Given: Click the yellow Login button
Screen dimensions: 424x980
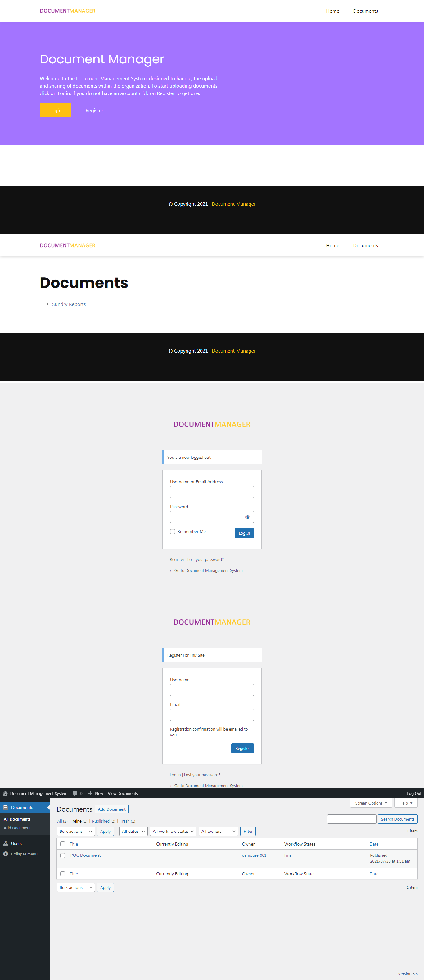Looking at the screenshot, I should tap(55, 110).
